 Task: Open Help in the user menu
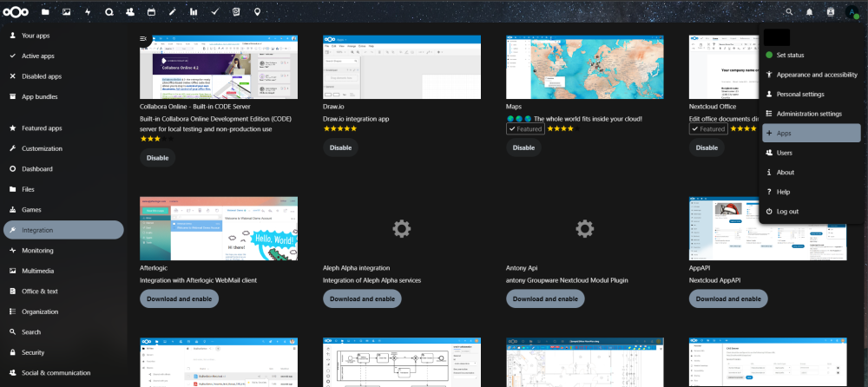tap(812, 192)
